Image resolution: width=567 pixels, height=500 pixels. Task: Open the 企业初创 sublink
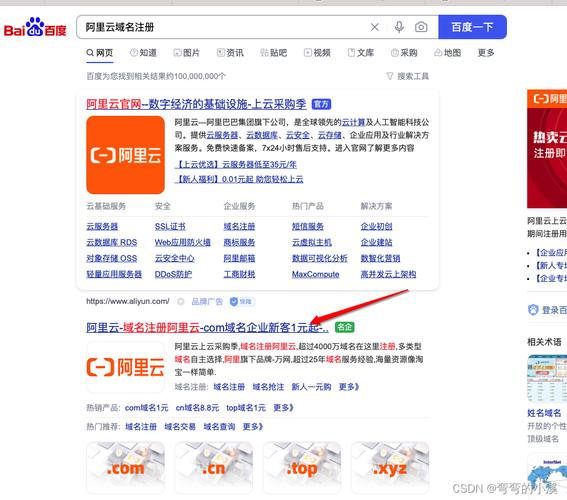pos(376,227)
